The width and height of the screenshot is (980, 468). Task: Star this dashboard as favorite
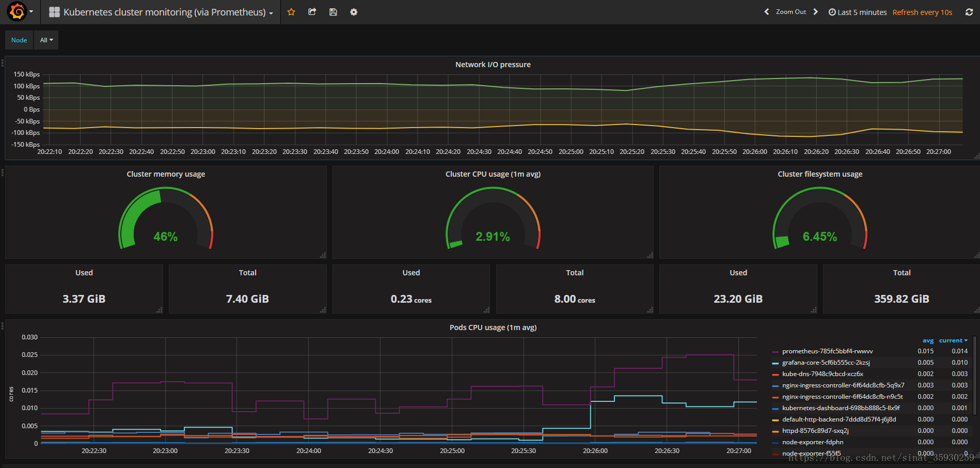point(291,12)
